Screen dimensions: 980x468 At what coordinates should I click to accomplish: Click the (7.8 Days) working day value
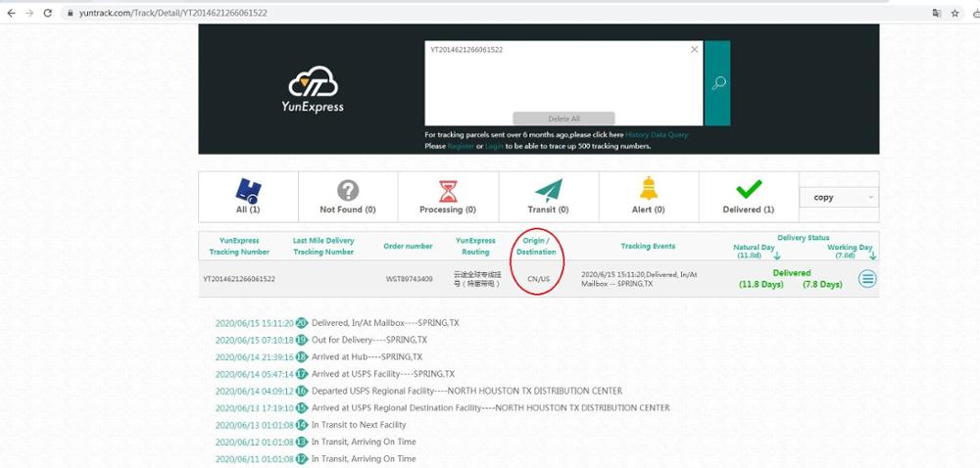(x=822, y=285)
